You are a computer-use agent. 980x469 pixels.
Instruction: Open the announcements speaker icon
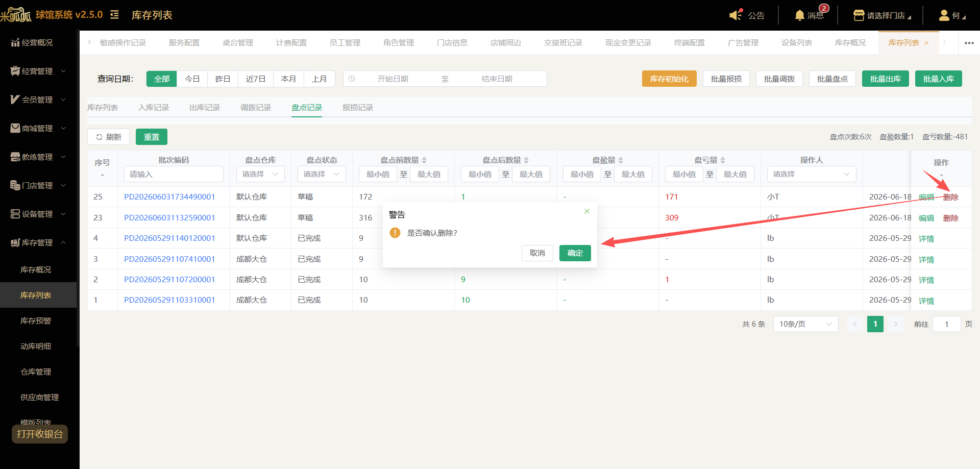click(x=736, y=15)
